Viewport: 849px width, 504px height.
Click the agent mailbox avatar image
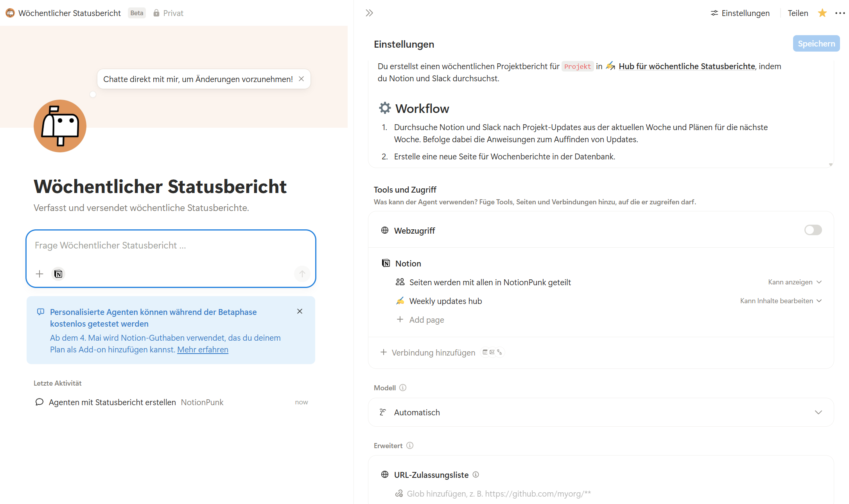59,126
